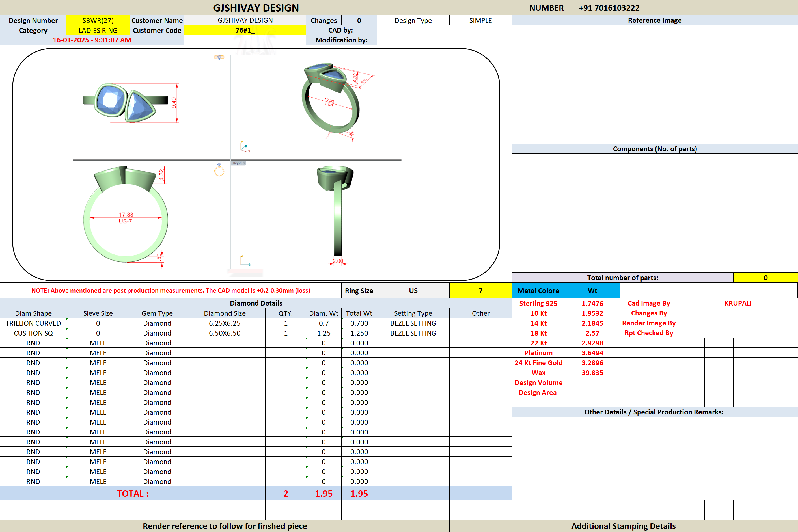Select BEZEL SETTING for the TRILLION CURVED row
Screen dimensions: 798x532
click(x=413, y=323)
